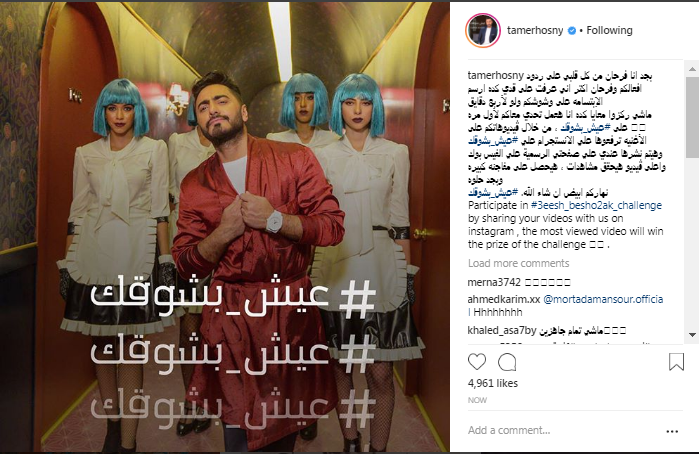Focus the Add a comment field
The width and height of the screenshot is (699, 454).
tap(562, 430)
